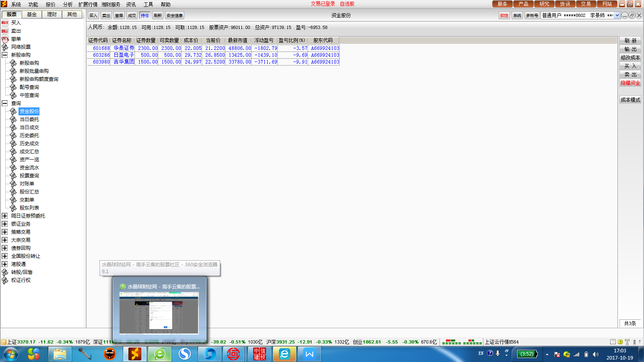The width and height of the screenshot is (644, 362).
Task: Click the 安全信息 toolbar button
Action: click(x=175, y=16)
